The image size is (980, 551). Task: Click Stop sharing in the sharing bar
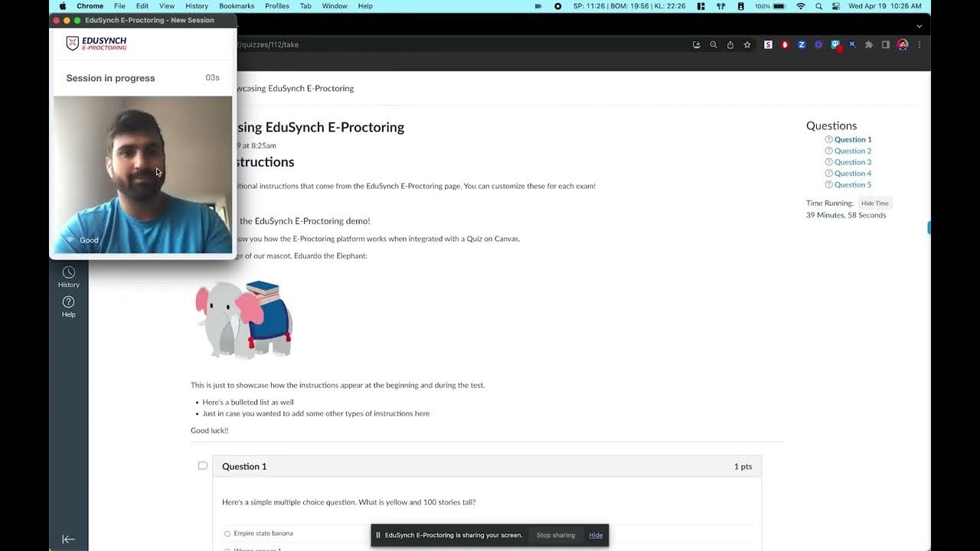556,535
